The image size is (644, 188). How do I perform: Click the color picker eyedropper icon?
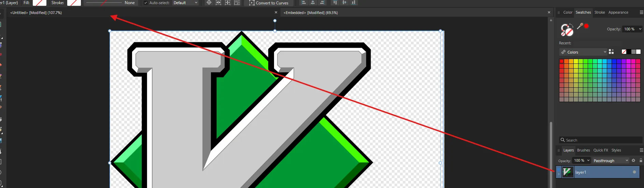click(x=580, y=26)
